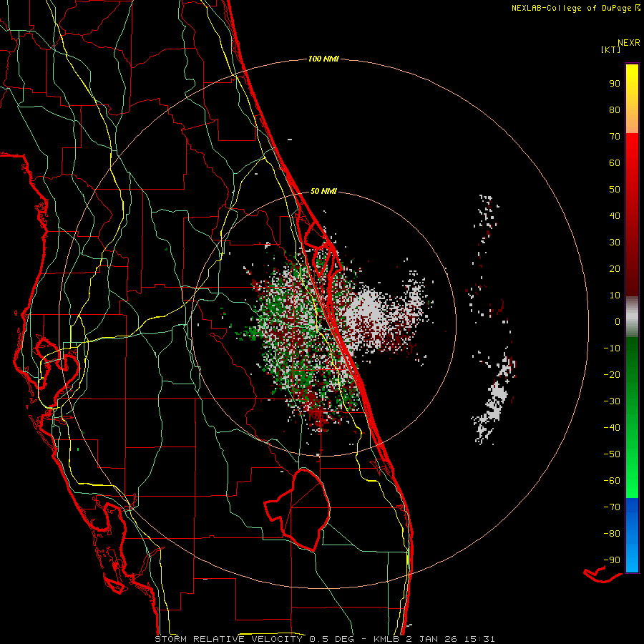Pick the gray zero-velocity segment of color bar

point(632,317)
